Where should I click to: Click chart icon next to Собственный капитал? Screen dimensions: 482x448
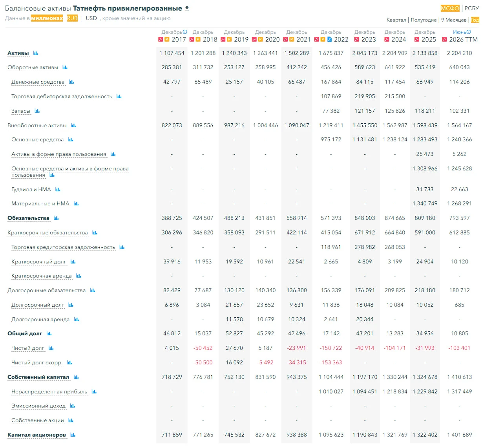(76, 377)
